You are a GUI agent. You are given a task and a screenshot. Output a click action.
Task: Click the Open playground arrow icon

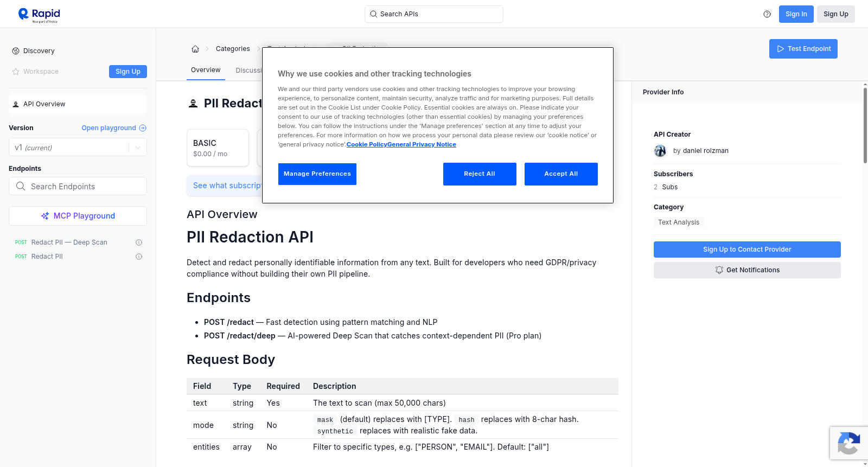click(x=143, y=128)
